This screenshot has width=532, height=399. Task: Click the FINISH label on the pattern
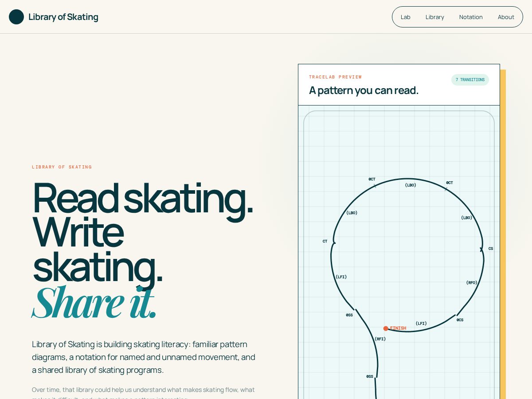pos(398,328)
